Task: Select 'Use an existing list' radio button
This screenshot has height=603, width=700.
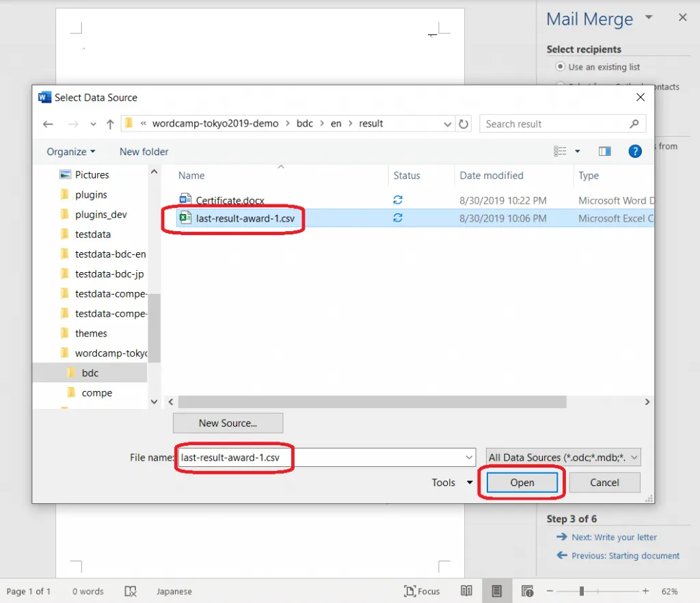Action: coord(561,67)
